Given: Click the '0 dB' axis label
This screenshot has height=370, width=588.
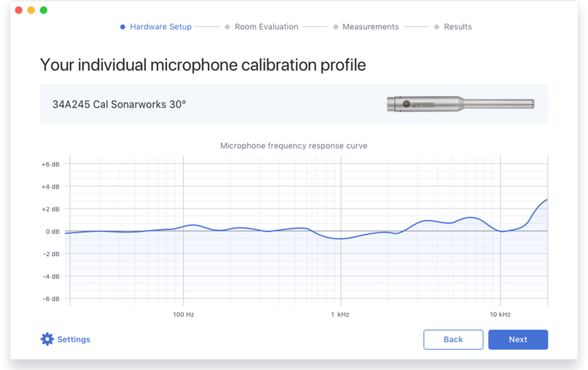Looking at the screenshot, I should [x=53, y=231].
